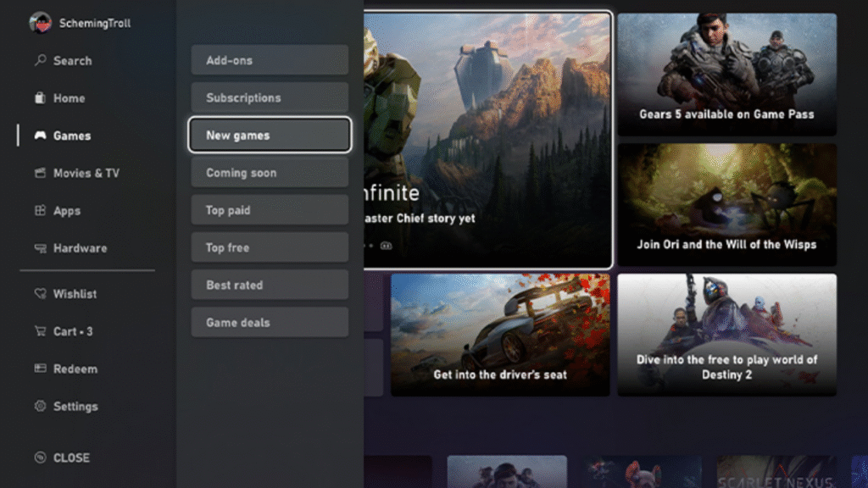Open the shopping Cart icon
The image size is (868, 488).
40,331
